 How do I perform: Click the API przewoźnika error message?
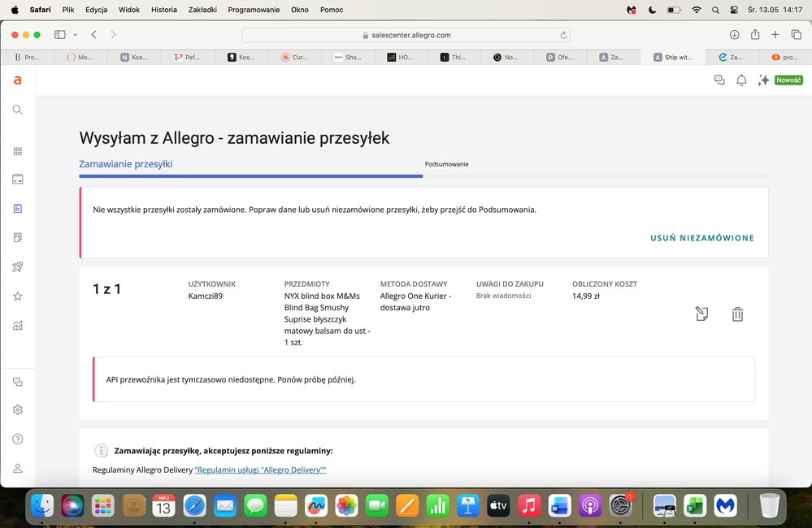click(x=231, y=379)
